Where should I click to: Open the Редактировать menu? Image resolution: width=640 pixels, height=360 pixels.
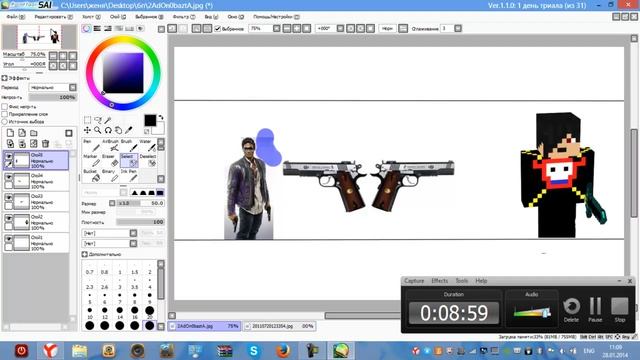[x=53, y=17]
